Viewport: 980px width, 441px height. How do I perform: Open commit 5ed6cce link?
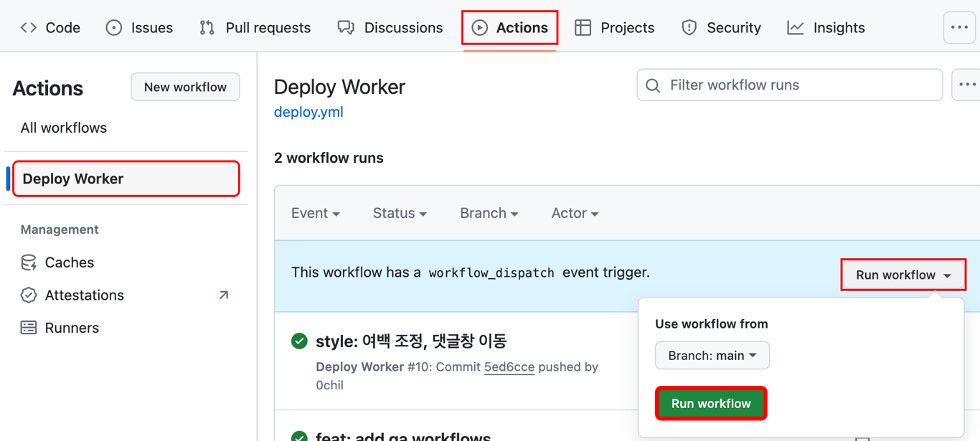[x=509, y=366]
